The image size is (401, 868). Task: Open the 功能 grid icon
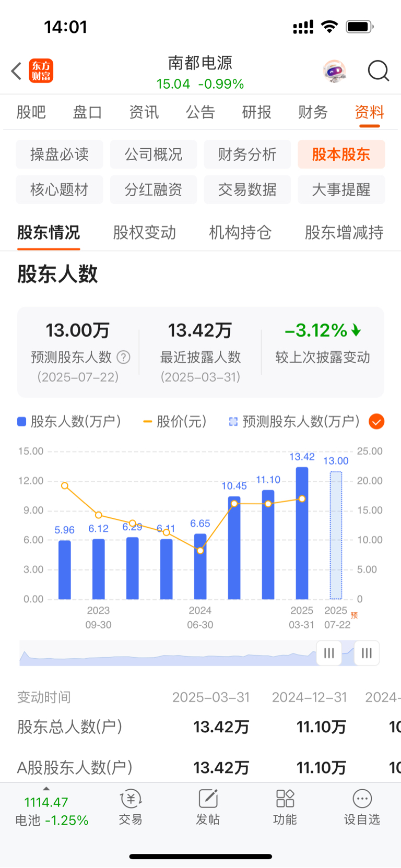pyautogui.click(x=285, y=799)
